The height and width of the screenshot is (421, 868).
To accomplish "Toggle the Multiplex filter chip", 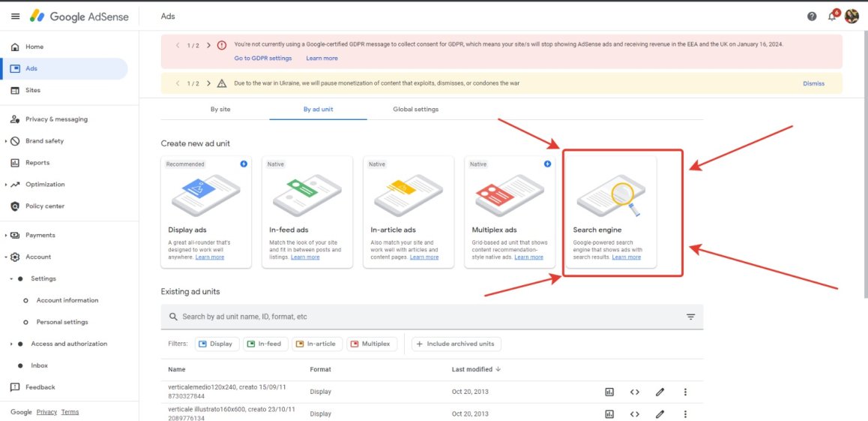I will 372,344.
